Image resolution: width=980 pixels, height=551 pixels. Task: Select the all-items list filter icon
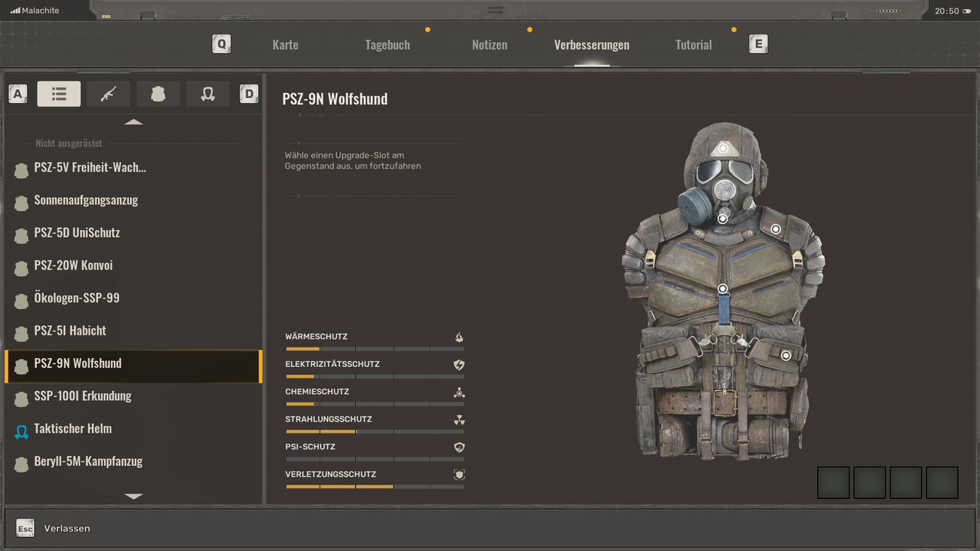(59, 94)
